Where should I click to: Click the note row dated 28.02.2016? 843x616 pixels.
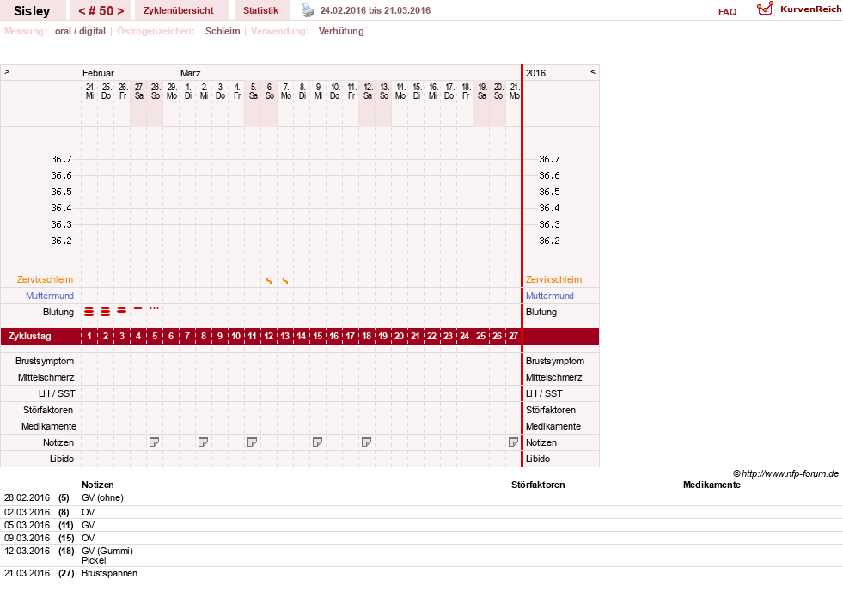(421, 498)
